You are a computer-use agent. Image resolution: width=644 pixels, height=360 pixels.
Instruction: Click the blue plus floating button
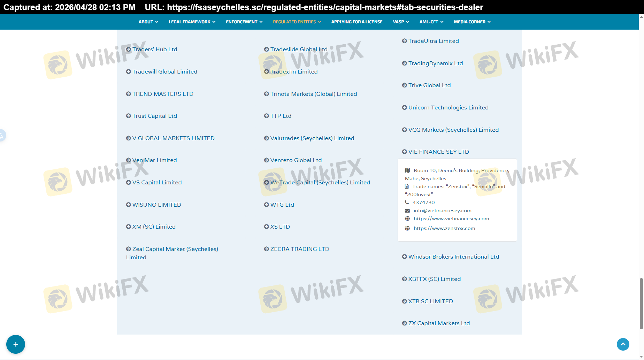[16, 344]
